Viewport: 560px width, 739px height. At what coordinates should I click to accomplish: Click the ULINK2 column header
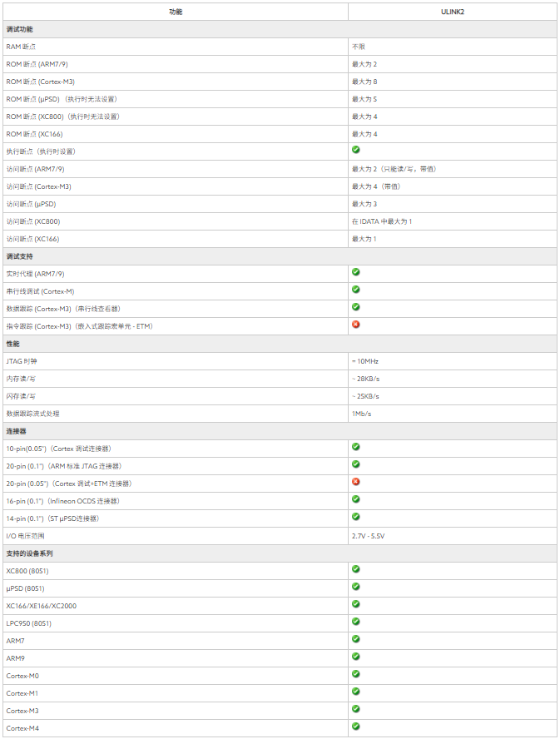click(x=452, y=12)
